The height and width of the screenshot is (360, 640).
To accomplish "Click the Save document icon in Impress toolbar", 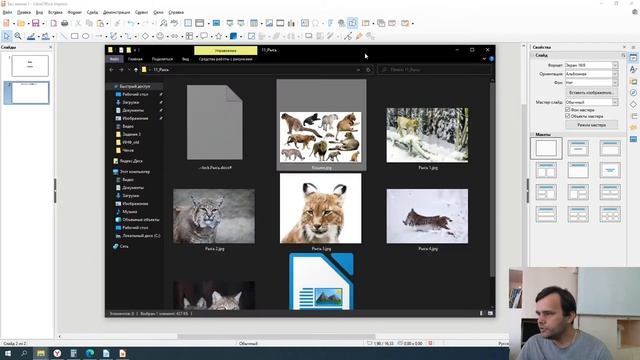I will 36,23.
